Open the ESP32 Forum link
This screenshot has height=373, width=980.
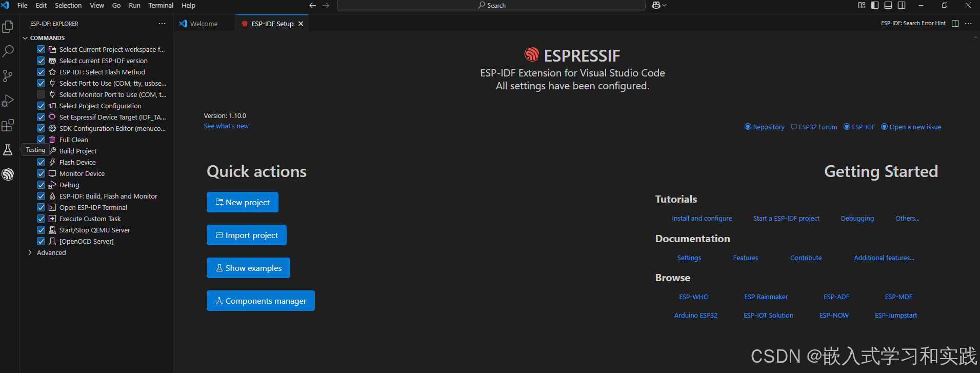814,127
